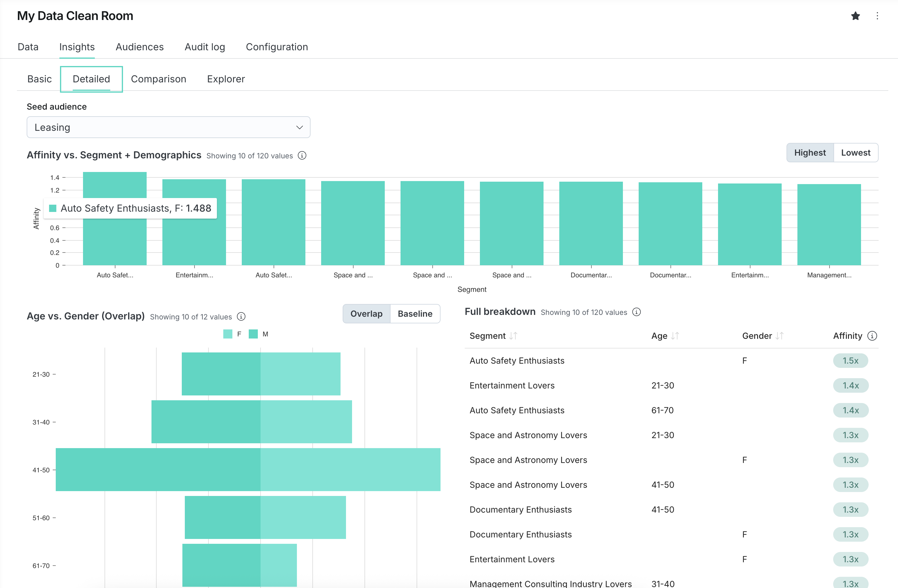Viewport: 898px width, 588px height.
Task: Switch to the Comparison tab
Action: 158,79
